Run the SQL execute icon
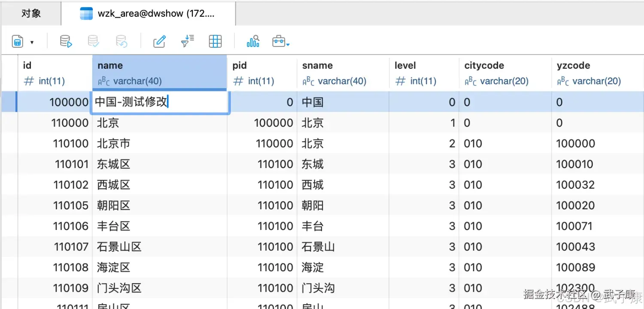 65,41
